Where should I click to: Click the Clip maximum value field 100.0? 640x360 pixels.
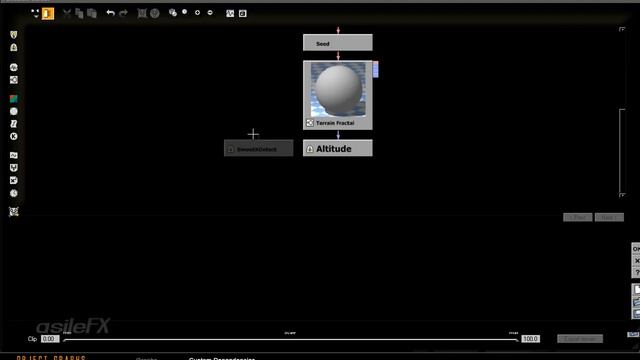tap(530, 339)
